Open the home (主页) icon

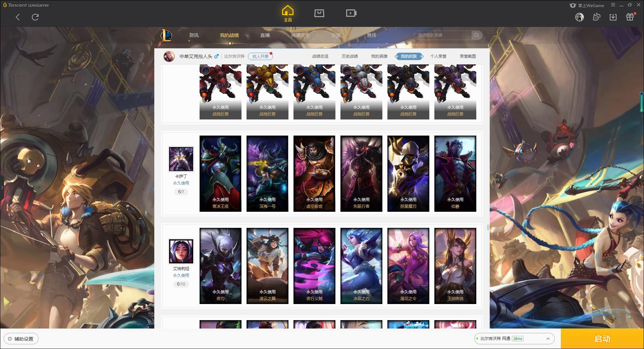(288, 14)
